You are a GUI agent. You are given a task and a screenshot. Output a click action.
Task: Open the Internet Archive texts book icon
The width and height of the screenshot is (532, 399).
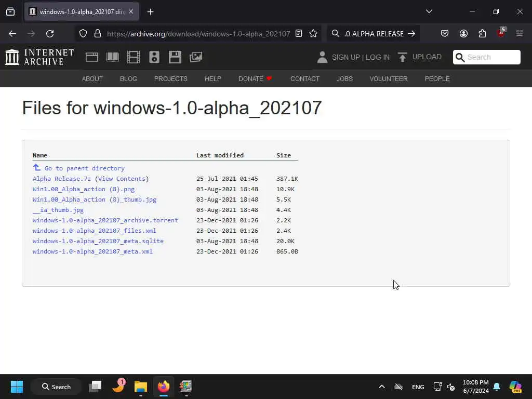point(113,57)
